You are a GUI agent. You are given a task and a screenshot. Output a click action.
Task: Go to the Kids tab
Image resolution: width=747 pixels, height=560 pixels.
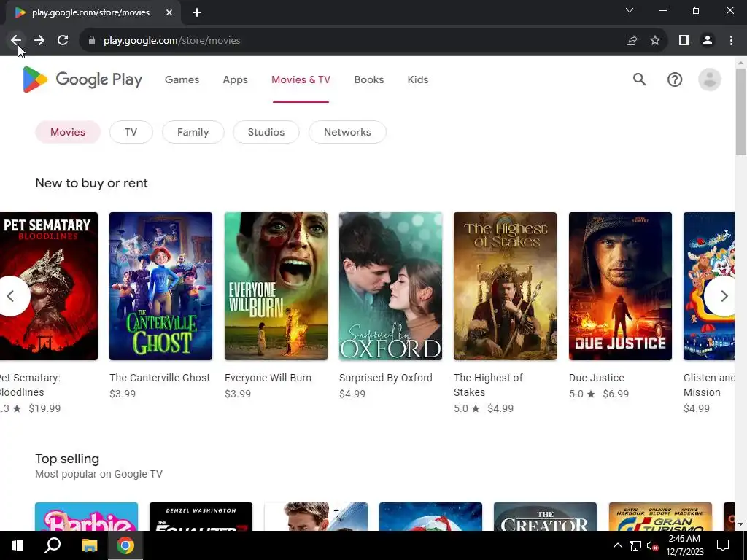point(418,79)
